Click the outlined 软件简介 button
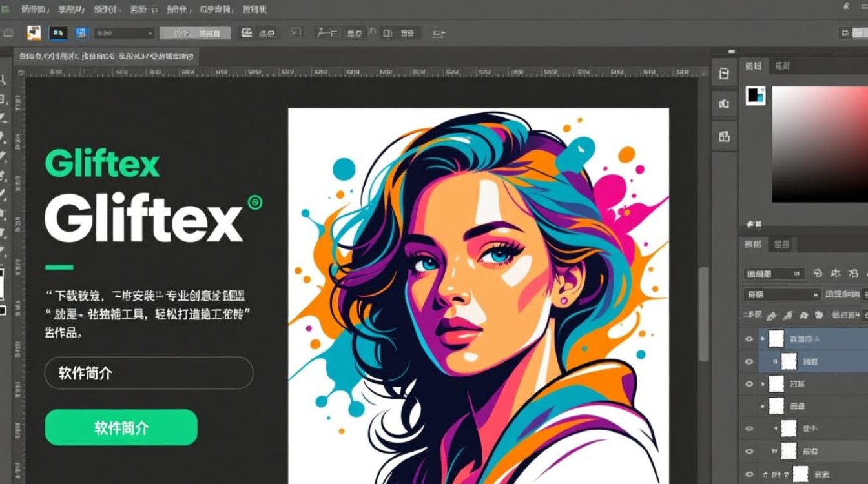Image resolution: width=868 pixels, height=484 pixels. click(149, 373)
